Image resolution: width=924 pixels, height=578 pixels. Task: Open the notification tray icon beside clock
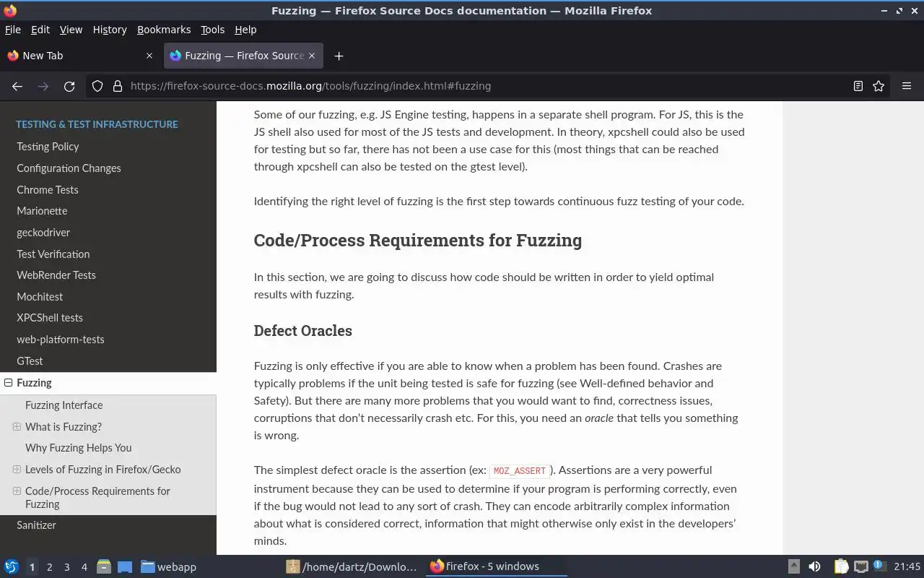(880, 566)
